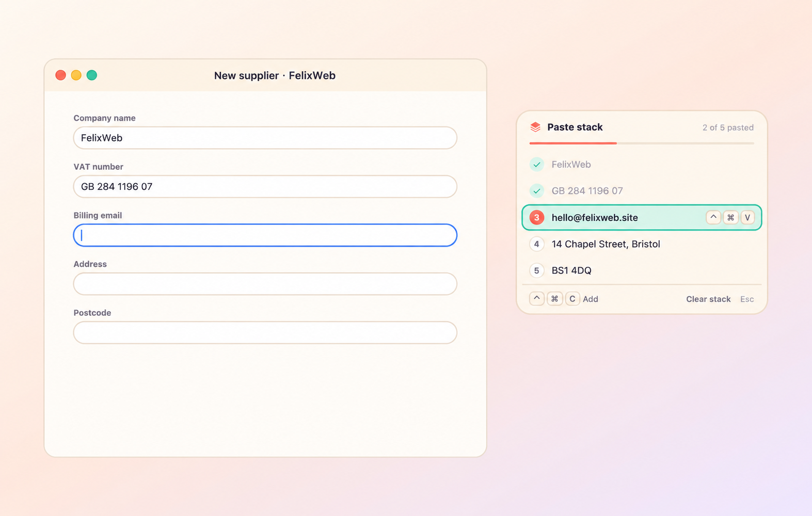The height and width of the screenshot is (516, 812).
Task: Click the paste stack progress bar
Action: click(x=642, y=143)
